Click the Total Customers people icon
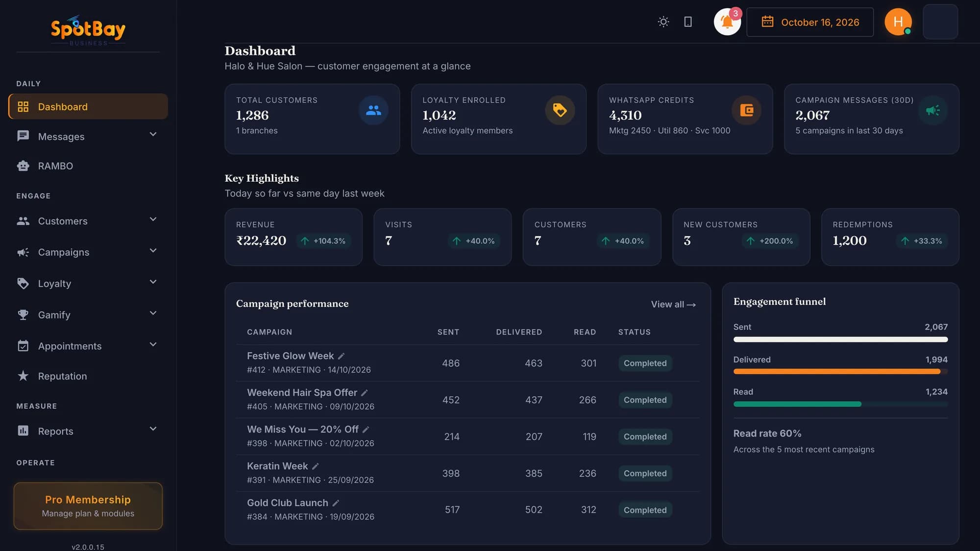This screenshot has height=551, width=980. (373, 110)
